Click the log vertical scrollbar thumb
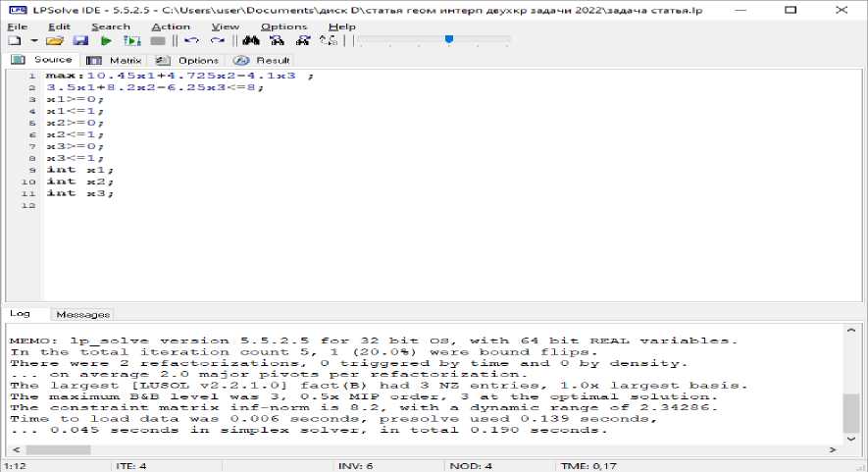Image resolution: width=868 pixels, height=472 pixels. coord(851,413)
